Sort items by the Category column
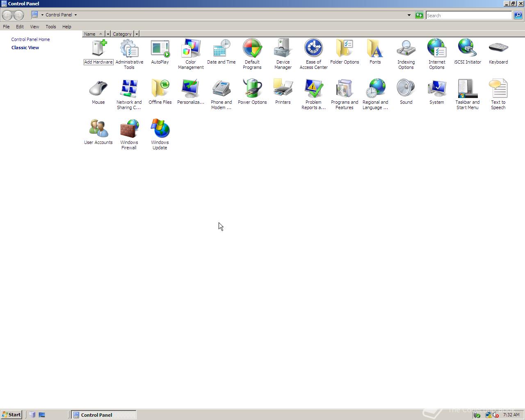 coord(122,34)
